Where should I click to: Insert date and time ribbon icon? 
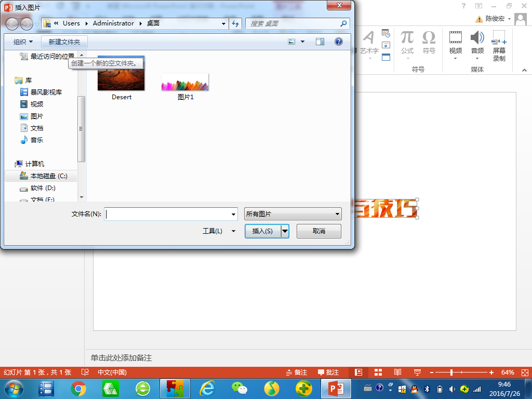386,33
